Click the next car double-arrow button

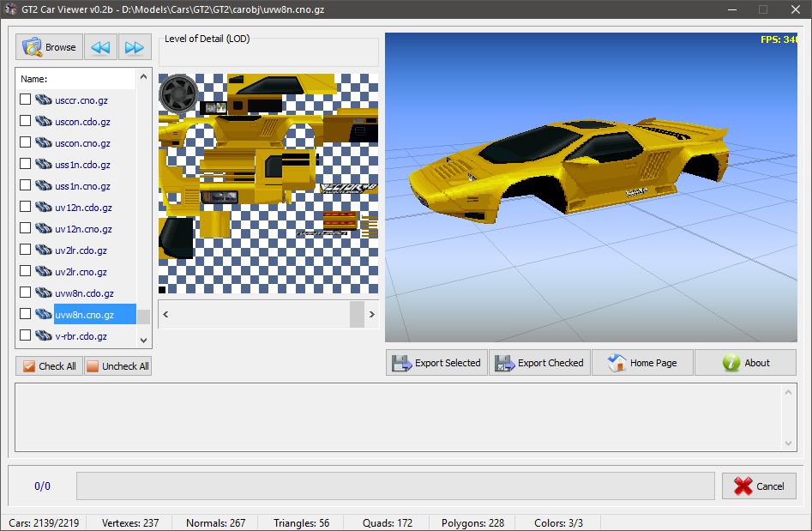pos(135,47)
